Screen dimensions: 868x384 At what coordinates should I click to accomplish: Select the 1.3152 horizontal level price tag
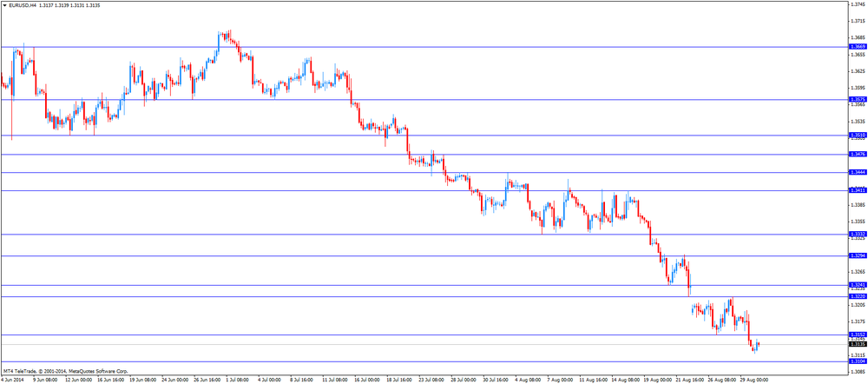click(x=857, y=334)
